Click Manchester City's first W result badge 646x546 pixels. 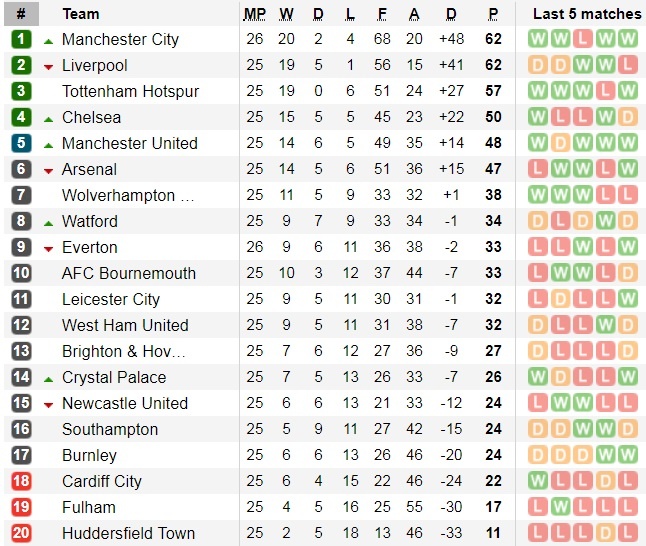pos(538,39)
